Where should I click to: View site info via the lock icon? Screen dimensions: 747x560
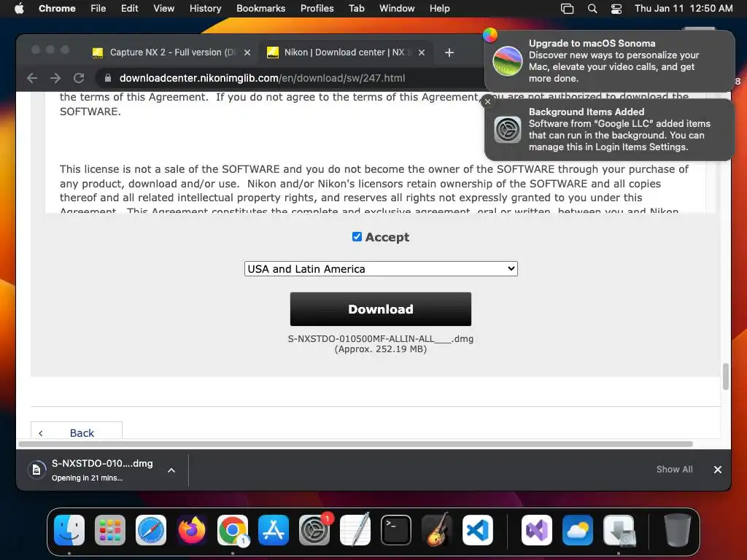coord(108,78)
